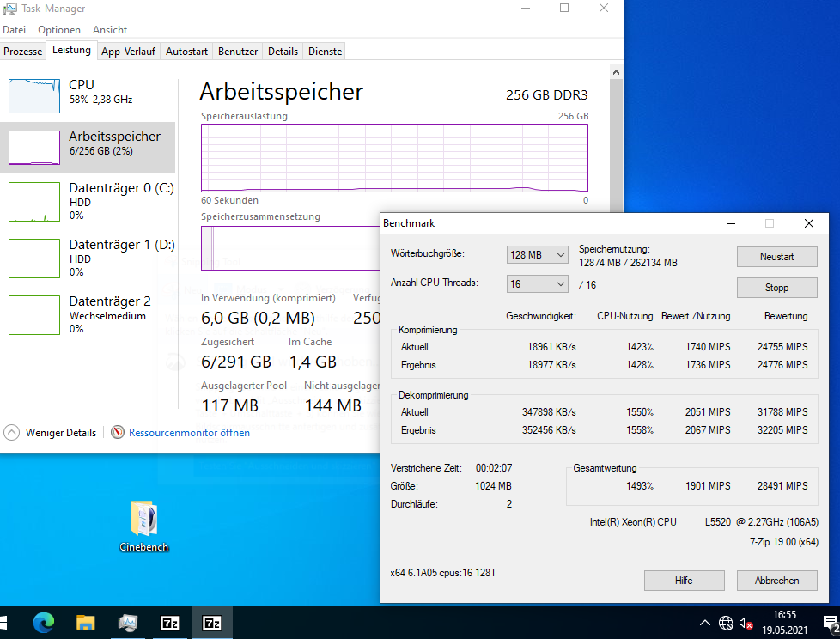Click the 256 GB DDR3 label

546,94
